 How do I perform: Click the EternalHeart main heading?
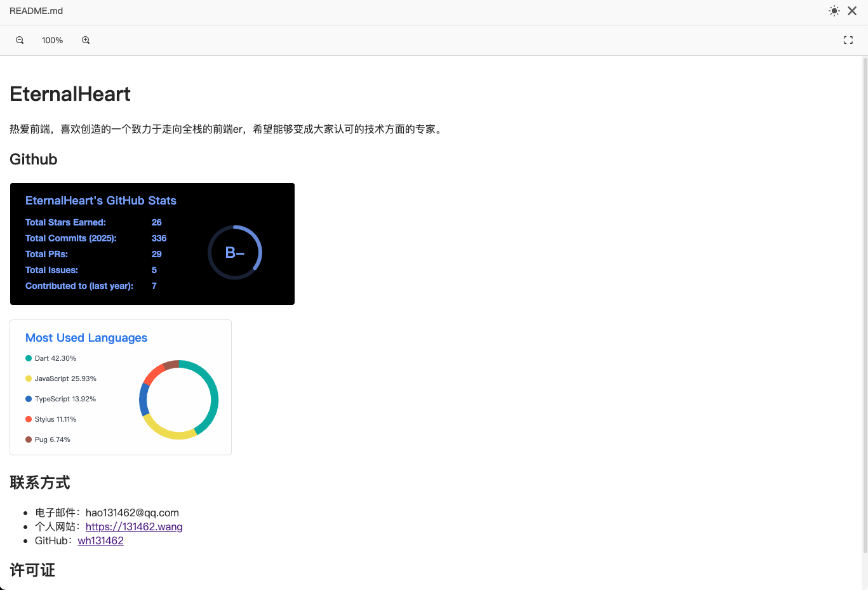(70, 94)
